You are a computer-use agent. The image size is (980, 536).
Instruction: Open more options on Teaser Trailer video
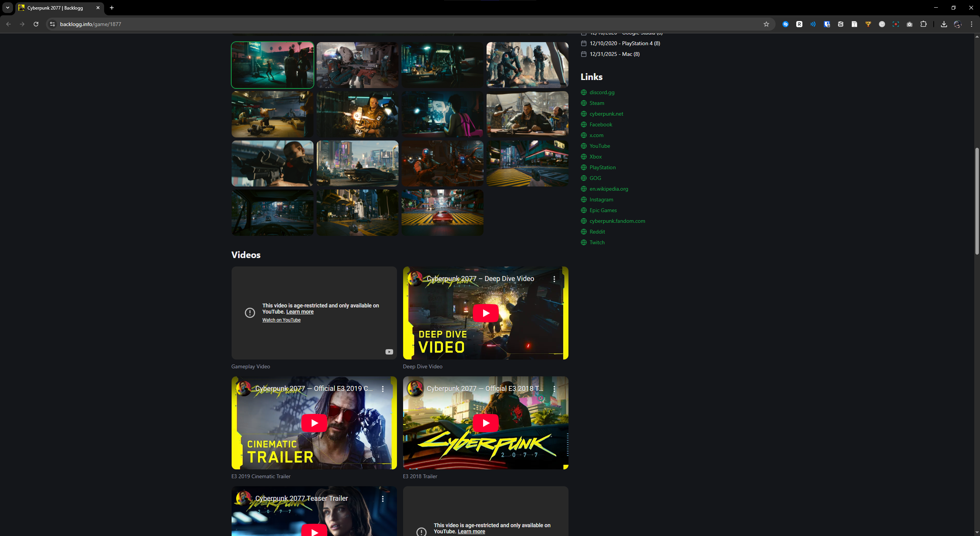point(383,499)
